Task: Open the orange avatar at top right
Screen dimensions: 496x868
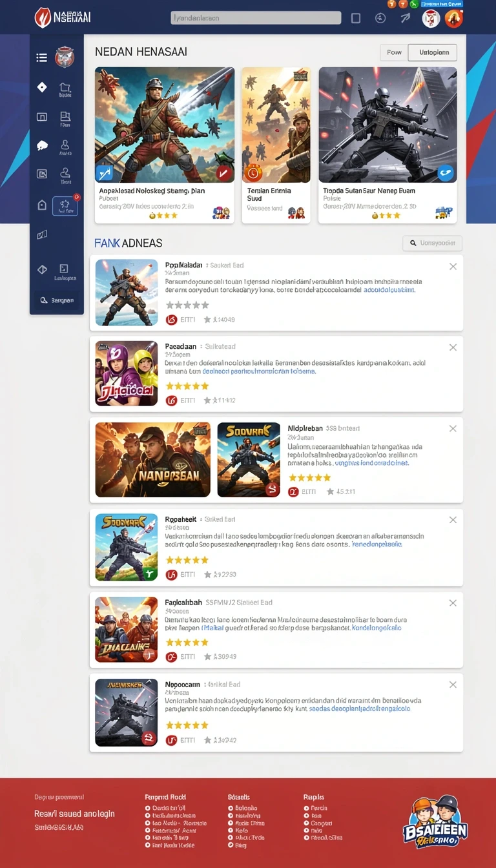Action: tap(454, 19)
